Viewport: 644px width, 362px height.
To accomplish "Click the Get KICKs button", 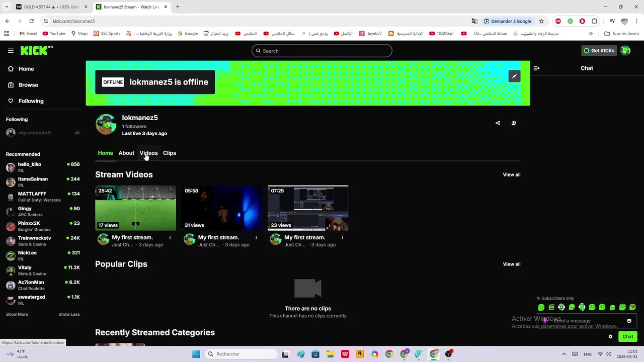I will point(599,51).
